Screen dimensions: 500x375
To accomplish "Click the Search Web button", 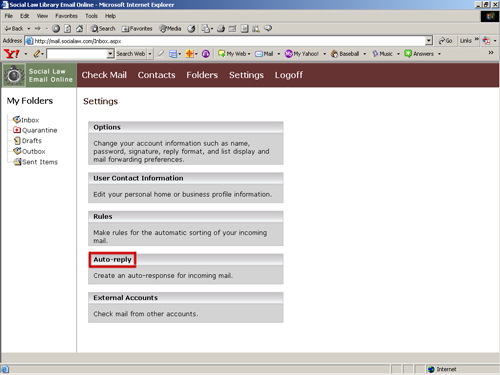I will tap(131, 54).
